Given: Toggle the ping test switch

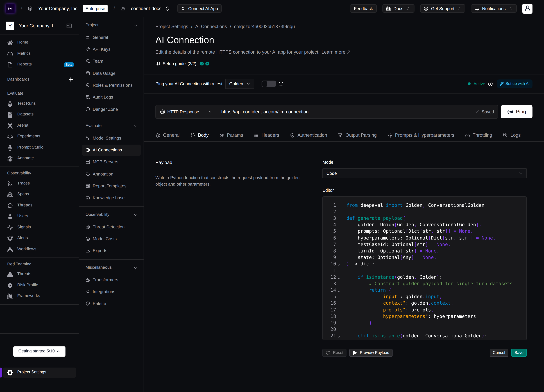Looking at the screenshot, I should [268, 84].
